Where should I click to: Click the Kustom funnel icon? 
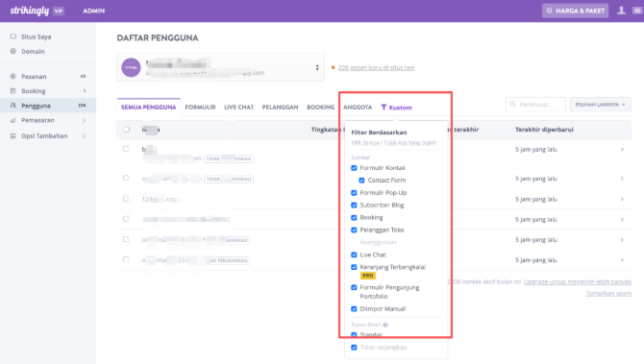(384, 108)
